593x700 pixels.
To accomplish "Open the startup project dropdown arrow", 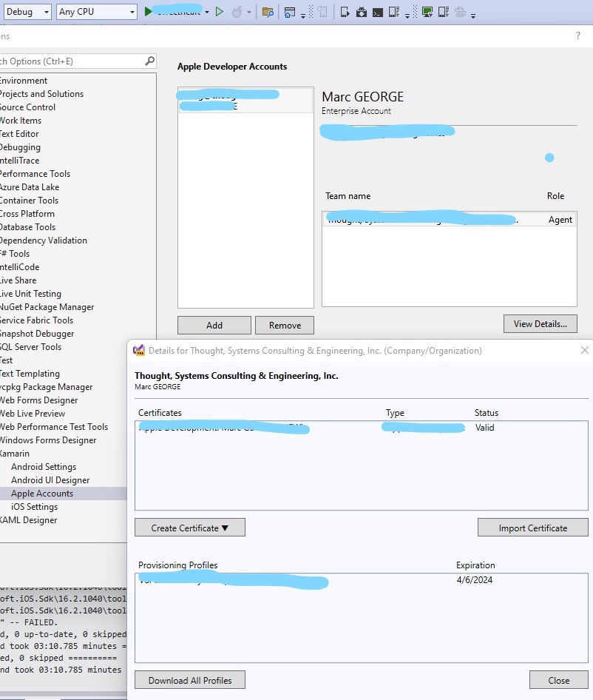I will click(206, 12).
